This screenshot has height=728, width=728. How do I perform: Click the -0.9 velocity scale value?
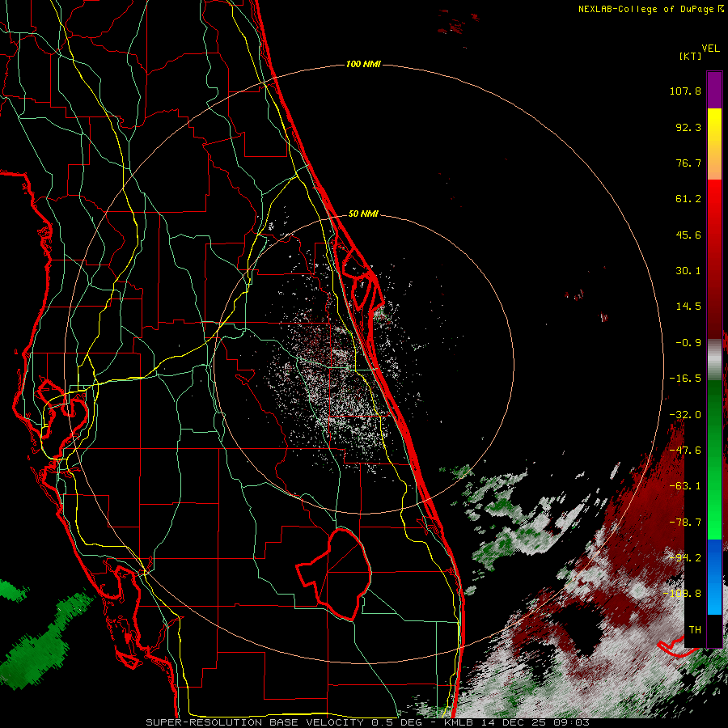(x=688, y=343)
